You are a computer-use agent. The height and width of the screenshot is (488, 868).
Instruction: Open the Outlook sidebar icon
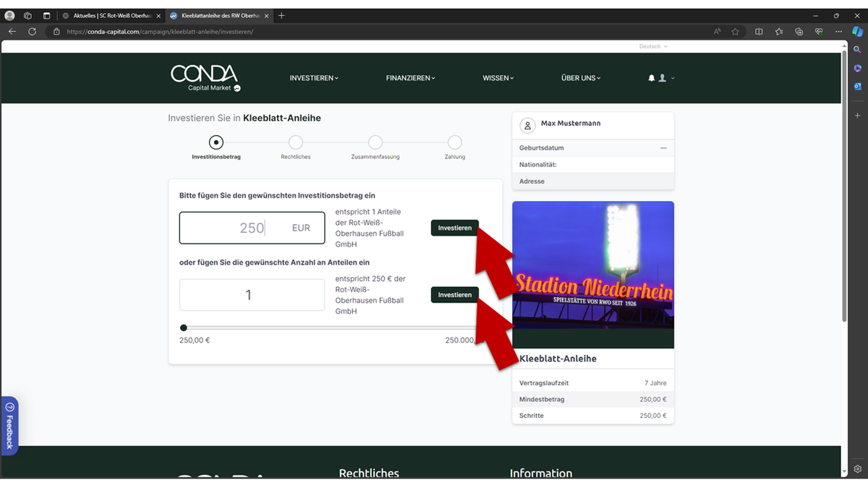click(858, 86)
